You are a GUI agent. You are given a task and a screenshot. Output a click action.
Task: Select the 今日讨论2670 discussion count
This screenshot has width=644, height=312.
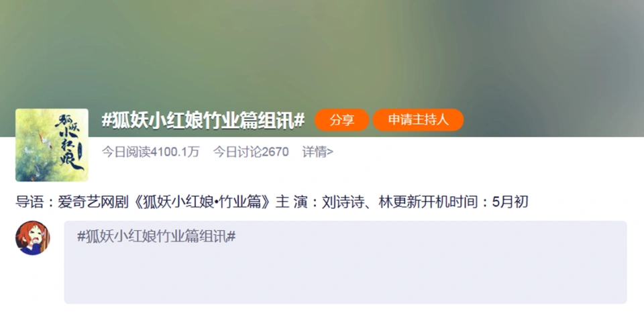click(250, 152)
